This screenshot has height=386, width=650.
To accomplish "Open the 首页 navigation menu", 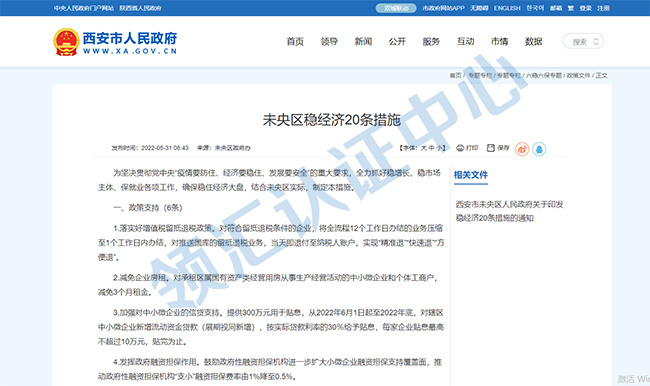I will pos(295,41).
